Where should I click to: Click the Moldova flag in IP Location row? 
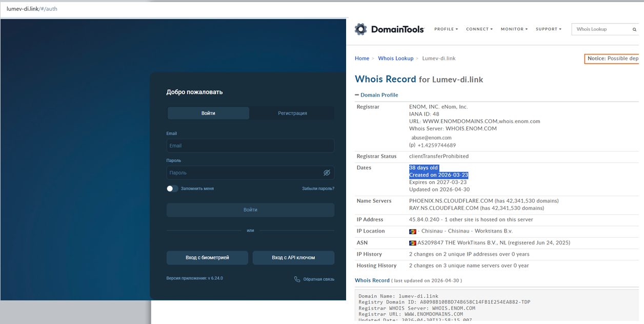[412, 231]
